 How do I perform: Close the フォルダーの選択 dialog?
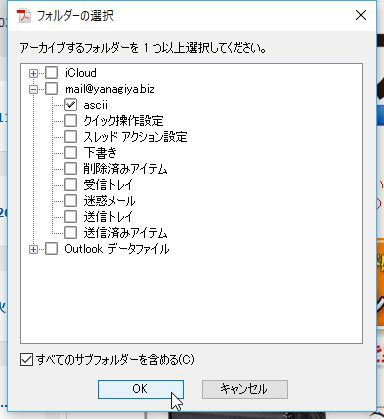(361, 15)
